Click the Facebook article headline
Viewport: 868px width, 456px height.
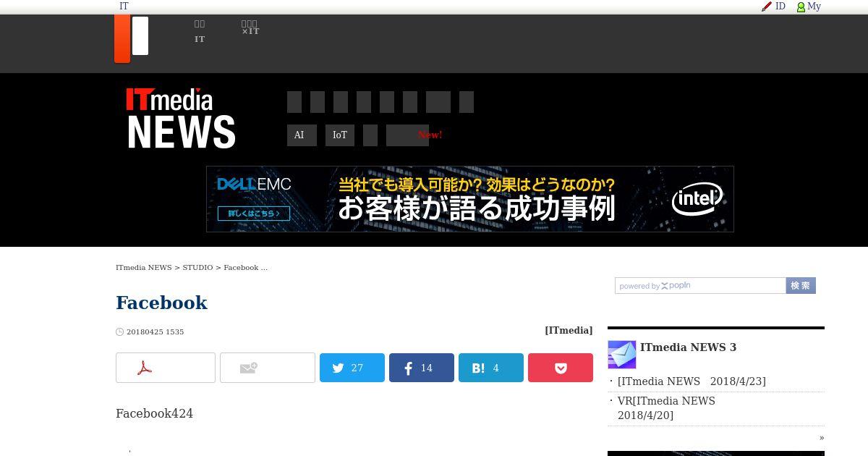coord(161,303)
